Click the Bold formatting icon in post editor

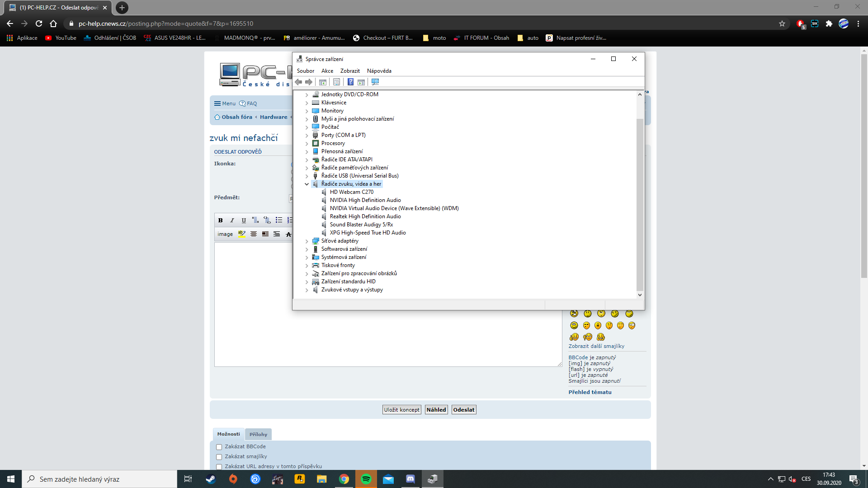click(220, 220)
